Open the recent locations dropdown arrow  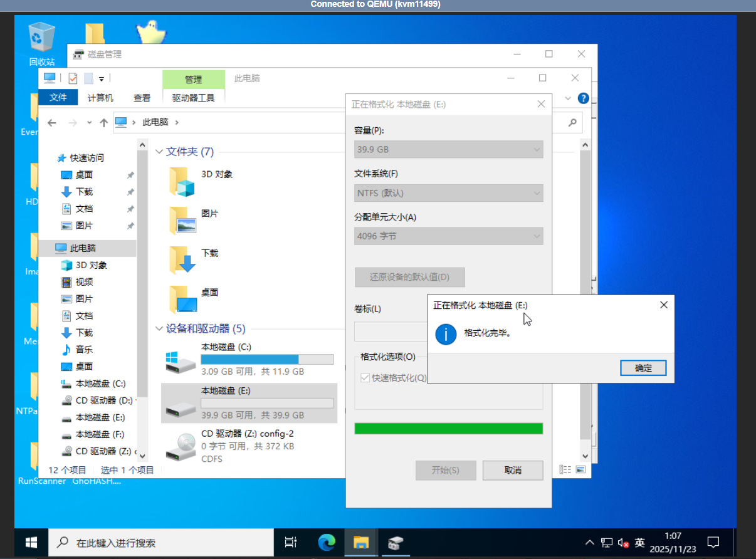pyautogui.click(x=90, y=123)
